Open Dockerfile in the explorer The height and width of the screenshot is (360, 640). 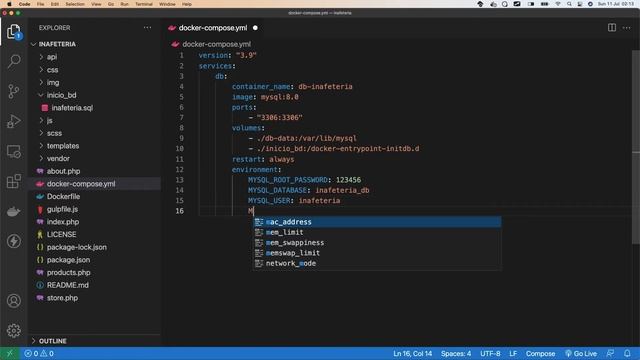(x=63, y=196)
